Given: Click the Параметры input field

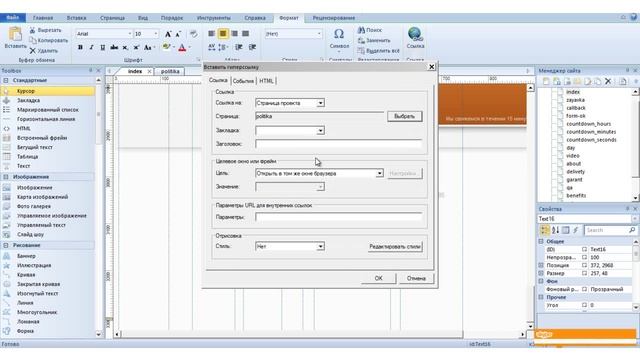Looking at the screenshot, I should pos(338,217).
